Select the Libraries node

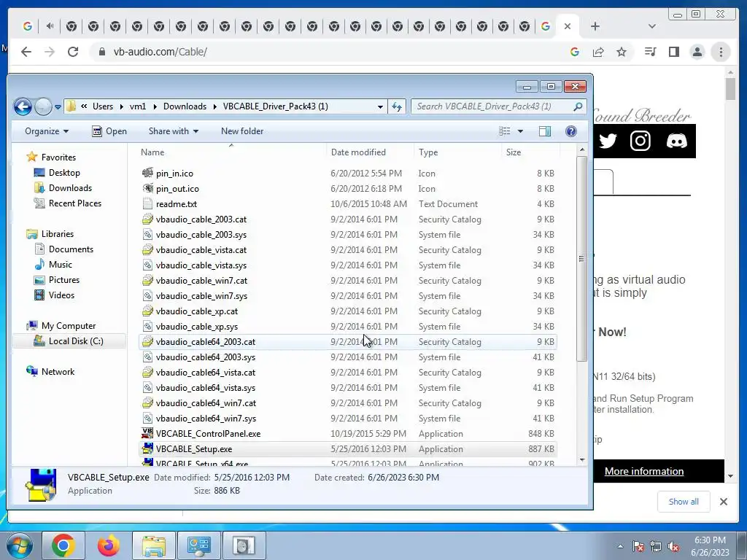(57, 234)
